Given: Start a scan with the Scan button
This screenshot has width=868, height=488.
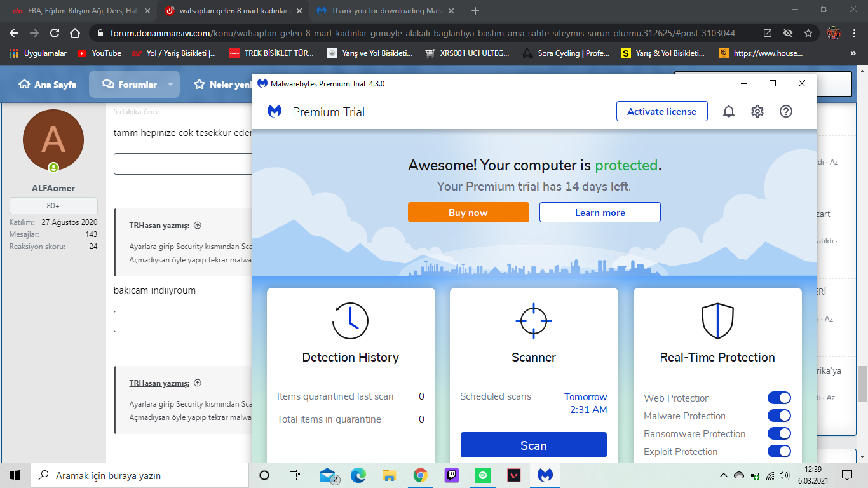Looking at the screenshot, I should [534, 445].
